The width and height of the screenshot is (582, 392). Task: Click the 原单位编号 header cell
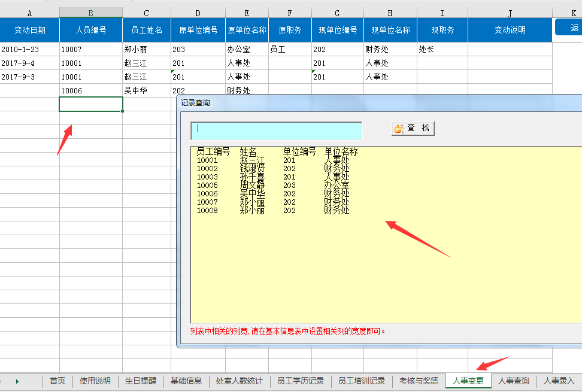click(198, 30)
